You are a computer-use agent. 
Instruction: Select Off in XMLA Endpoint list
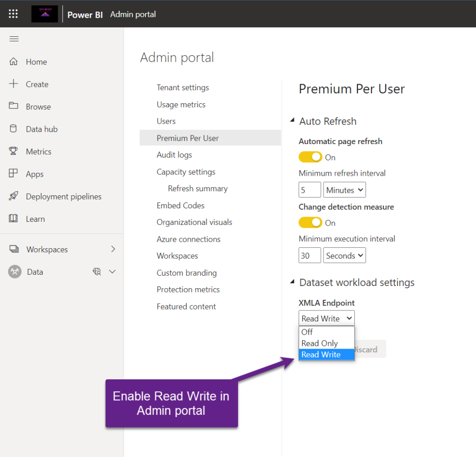click(x=326, y=332)
